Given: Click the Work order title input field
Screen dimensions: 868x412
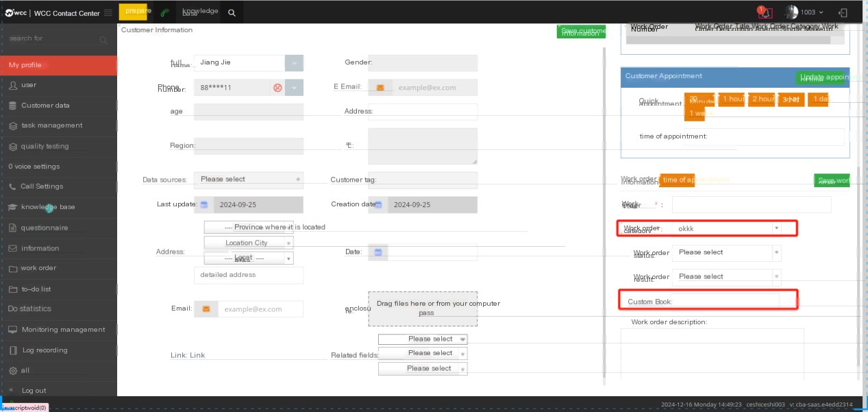Looking at the screenshot, I should point(752,204).
